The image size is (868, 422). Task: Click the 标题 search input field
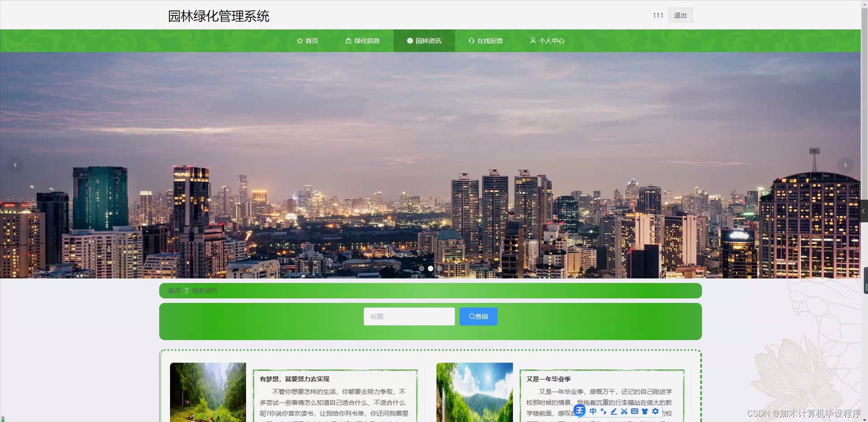coord(408,316)
